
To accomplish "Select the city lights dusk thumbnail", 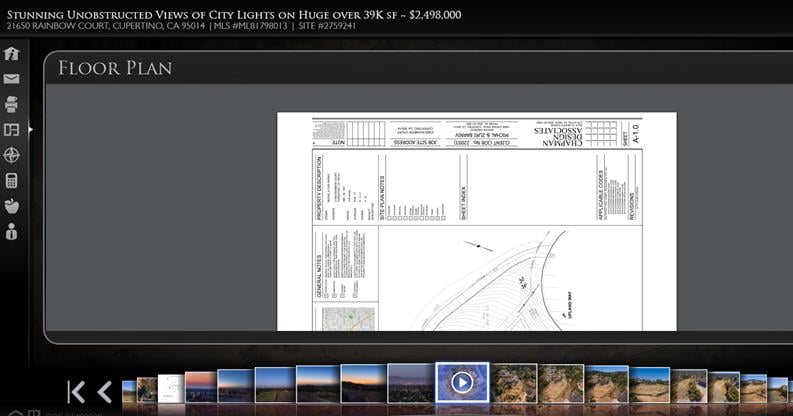I will click(411, 383).
